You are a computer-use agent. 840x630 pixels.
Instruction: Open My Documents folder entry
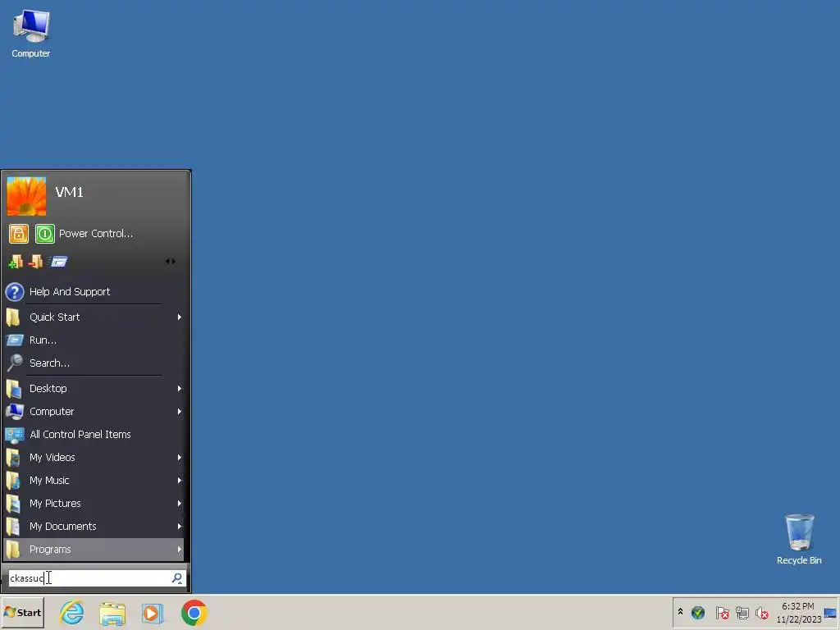point(94,527)
